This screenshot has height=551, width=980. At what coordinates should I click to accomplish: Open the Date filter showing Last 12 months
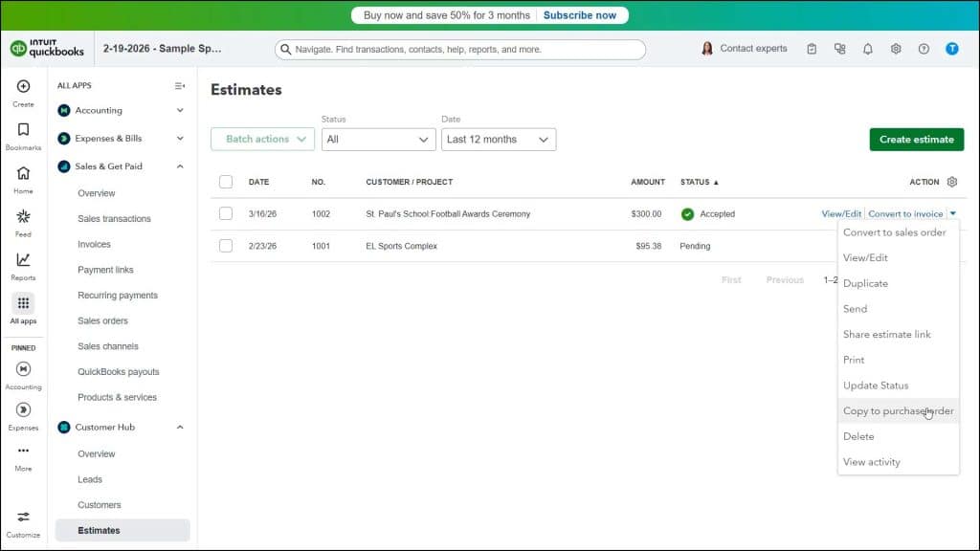[x=498, y=139]
